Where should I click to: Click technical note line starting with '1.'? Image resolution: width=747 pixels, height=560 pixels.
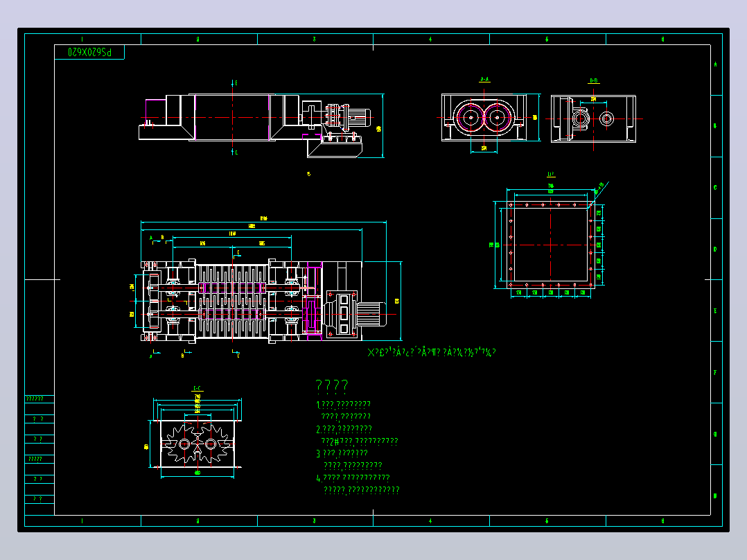344,405
